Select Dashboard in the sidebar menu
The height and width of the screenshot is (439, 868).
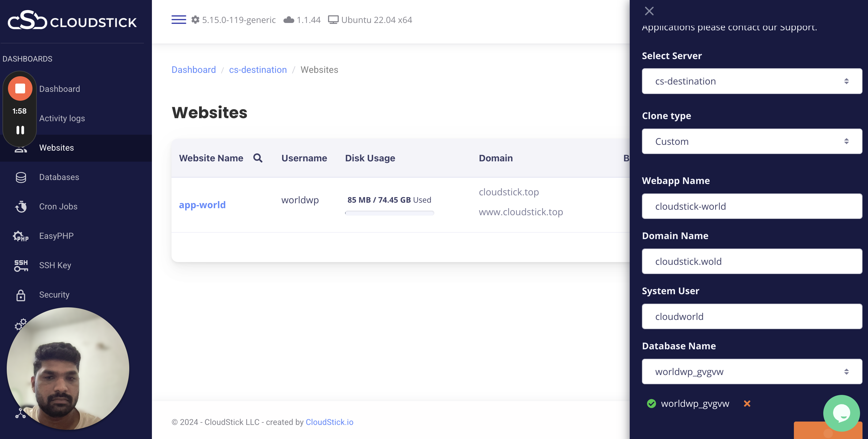pyautogui.click(x=60, y=89)
